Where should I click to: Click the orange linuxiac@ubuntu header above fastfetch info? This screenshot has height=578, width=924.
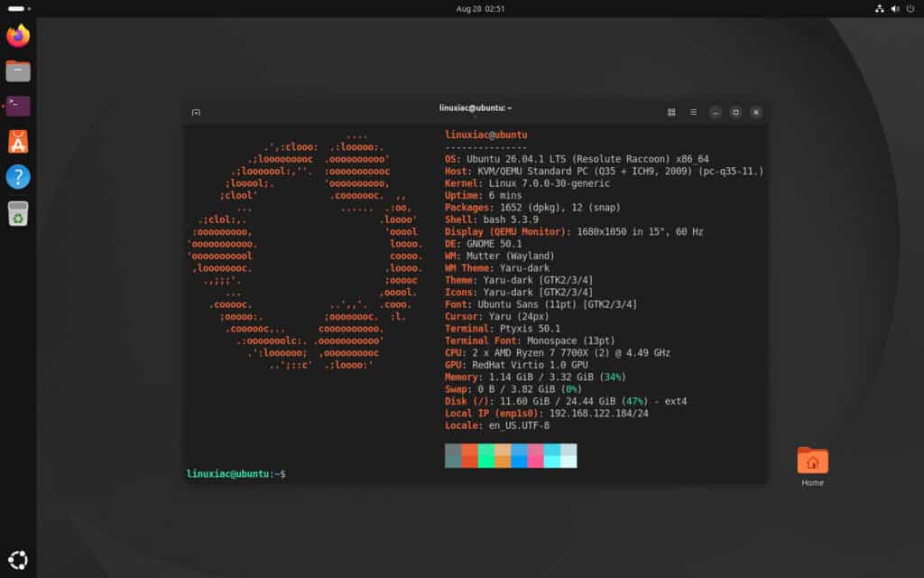(486, 135)
